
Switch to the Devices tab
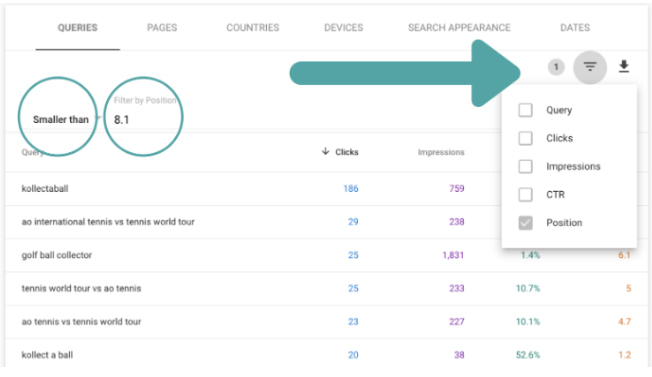pos(343,28)
